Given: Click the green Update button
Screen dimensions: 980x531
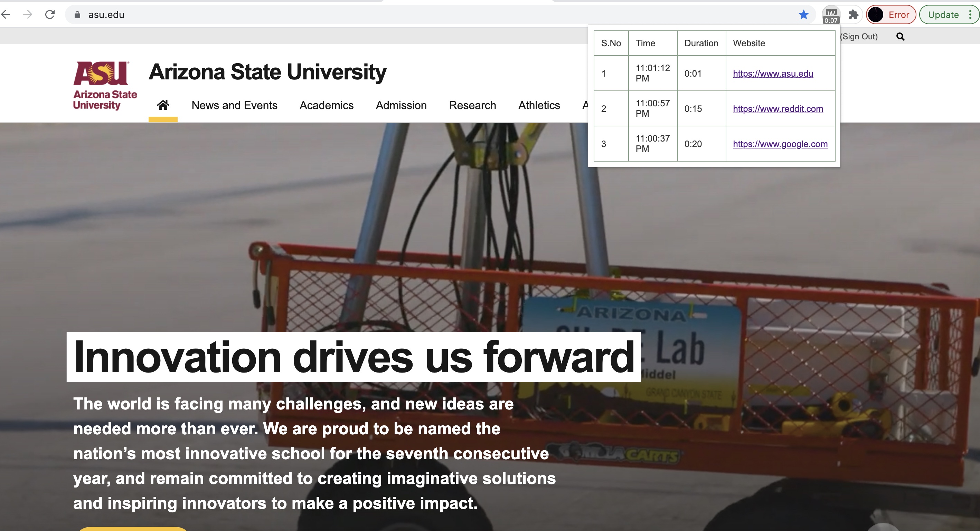Looking at the screenshot, I should click(943, 15).
